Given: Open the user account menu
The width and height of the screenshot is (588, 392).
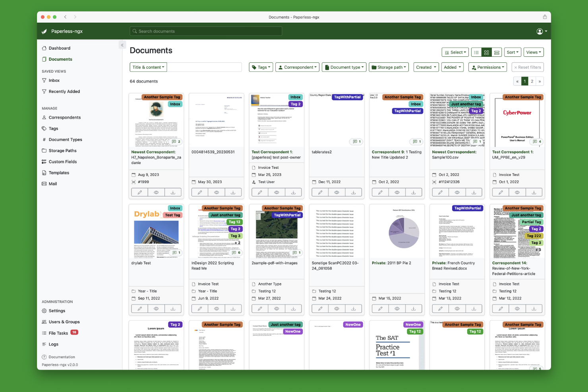Looking at the screenshot, I should [x=540, y=31].
